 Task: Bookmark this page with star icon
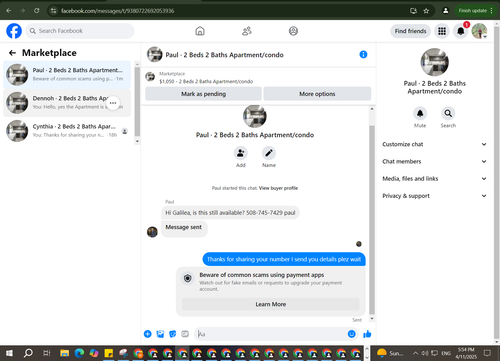[426, 11]
